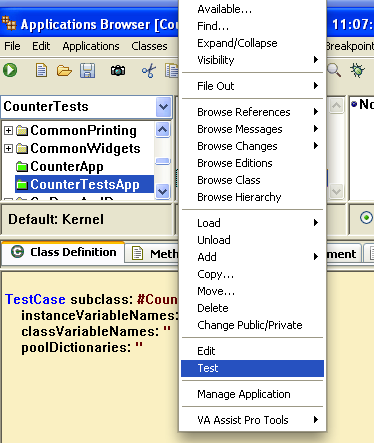This screenshot has width=374, height=443.
Task: Choose Test from the context menu
Action: (252, 368)
